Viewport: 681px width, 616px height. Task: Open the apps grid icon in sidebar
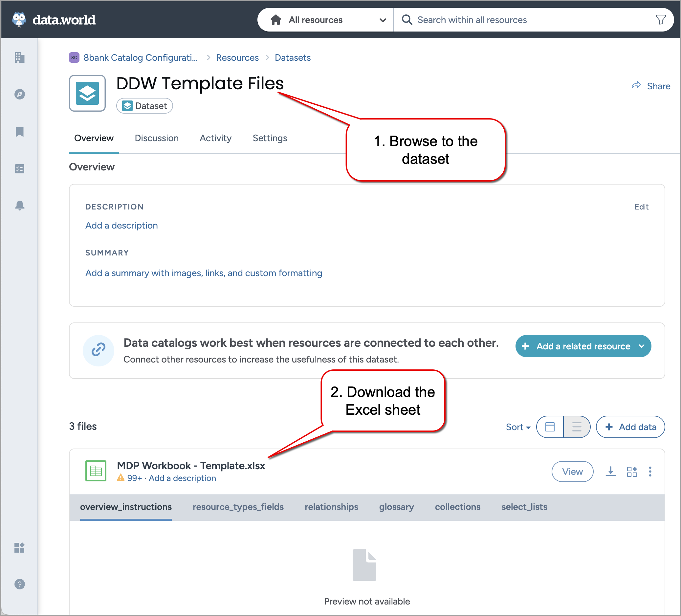[20, 547]
